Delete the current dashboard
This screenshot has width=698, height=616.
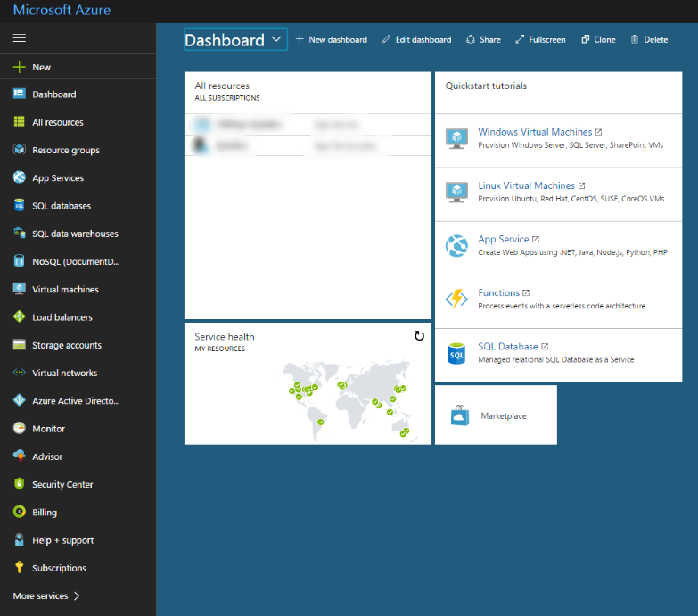pyautogui.click(x=650, y=39)
